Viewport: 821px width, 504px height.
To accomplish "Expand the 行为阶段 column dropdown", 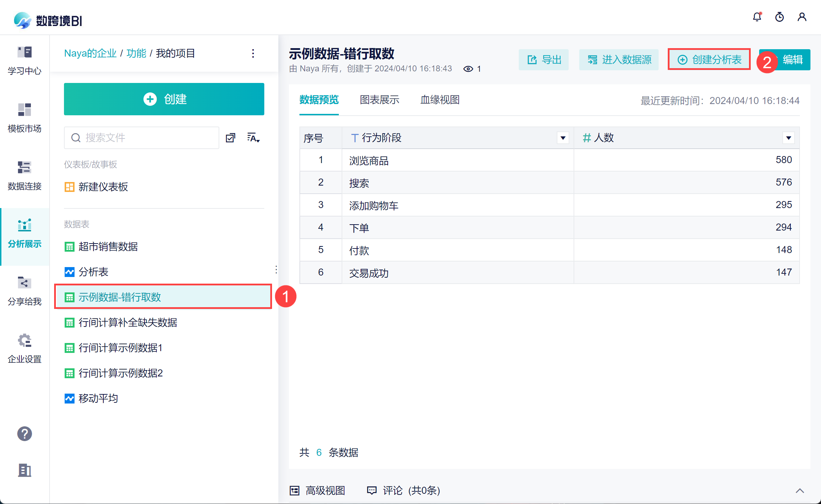I will 563,138.
